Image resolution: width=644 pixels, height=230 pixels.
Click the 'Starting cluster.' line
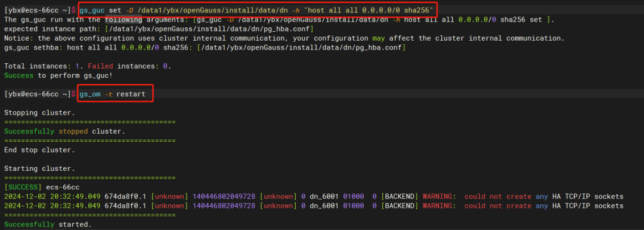click(39, 168)
